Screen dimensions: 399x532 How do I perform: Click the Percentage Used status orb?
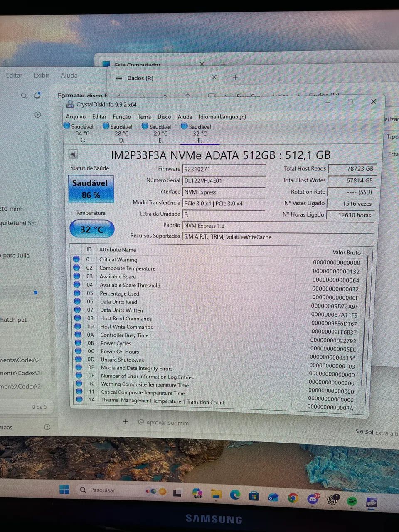77,293
